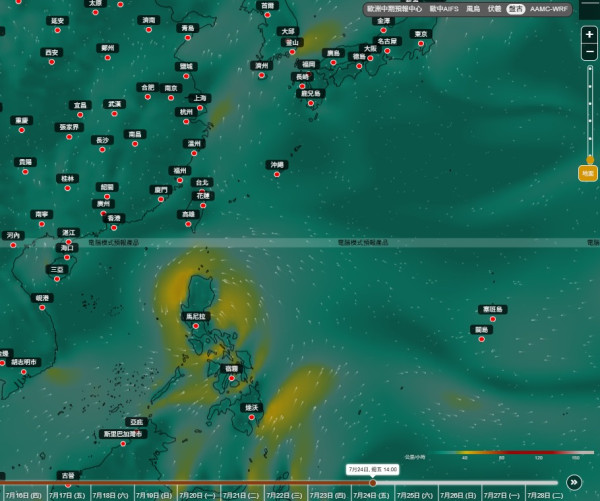Click the 關島 city marker dot
This screenshot has height=501, width=600.
pyautogui.click(x=482, y=339)
